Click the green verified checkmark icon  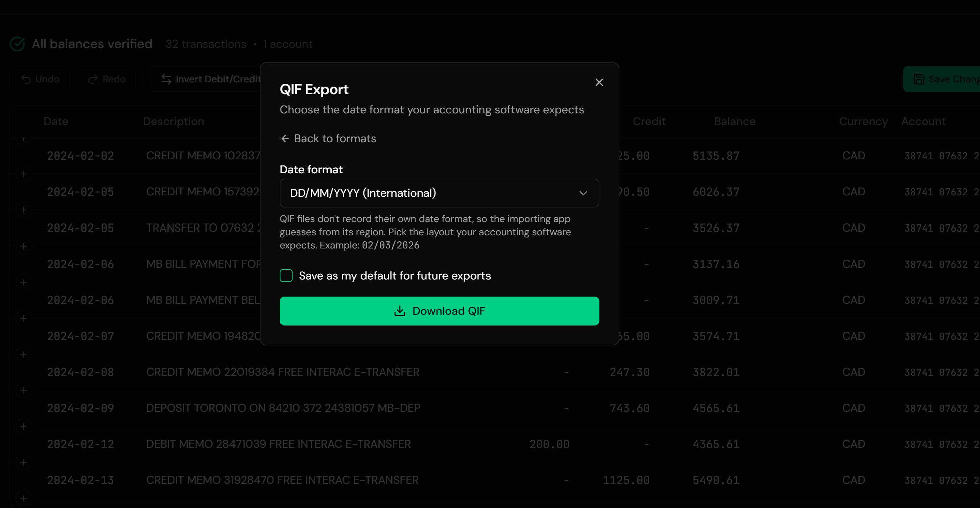(x=17, y=44)
